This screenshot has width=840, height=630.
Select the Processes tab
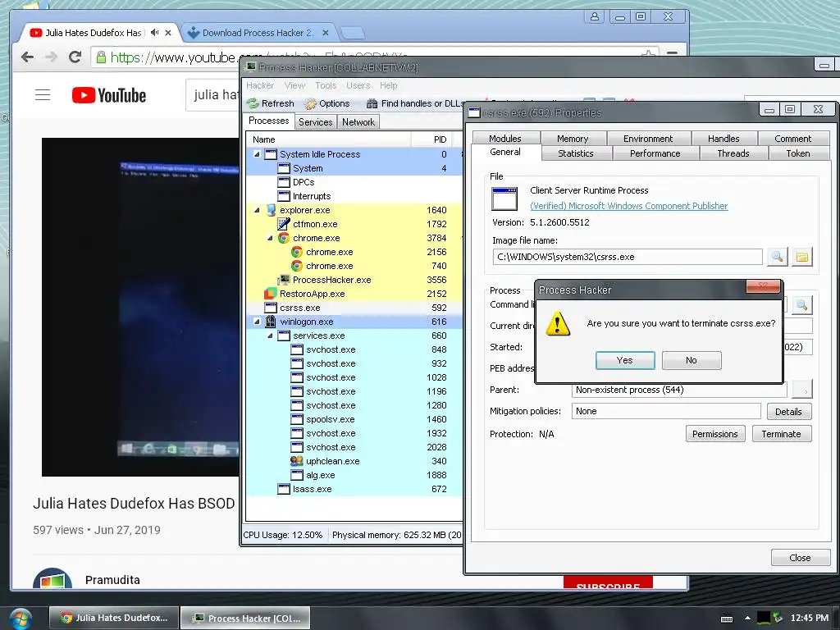[x=269, y=121]
